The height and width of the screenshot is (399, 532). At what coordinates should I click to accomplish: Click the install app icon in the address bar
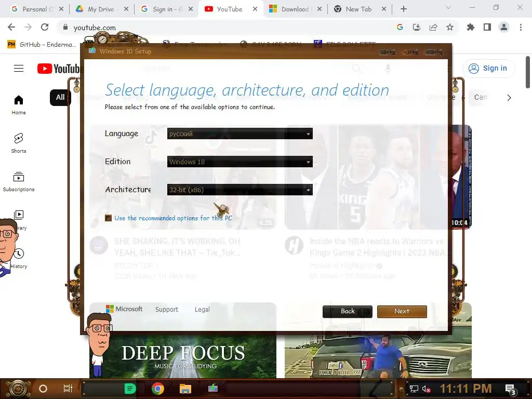[416, 27]
